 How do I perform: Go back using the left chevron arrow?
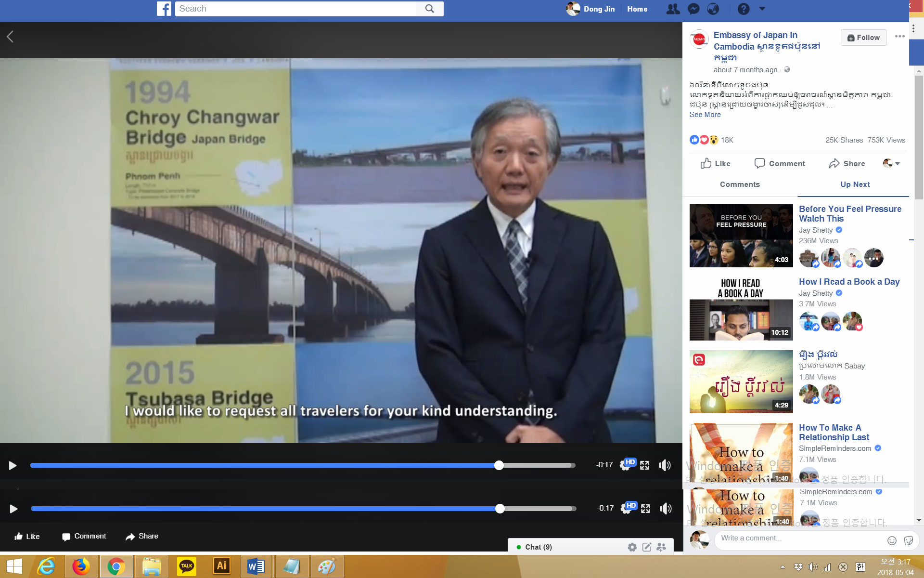pos(10,37)
